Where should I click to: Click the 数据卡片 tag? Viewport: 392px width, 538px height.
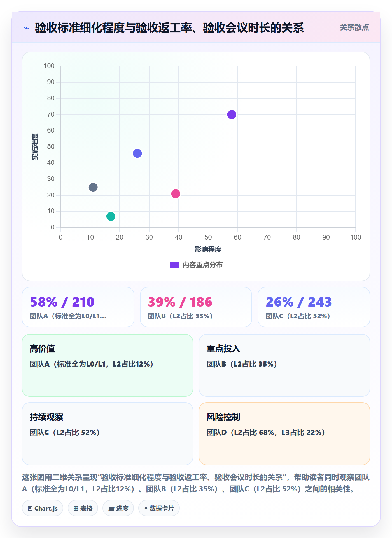(159, 508)
